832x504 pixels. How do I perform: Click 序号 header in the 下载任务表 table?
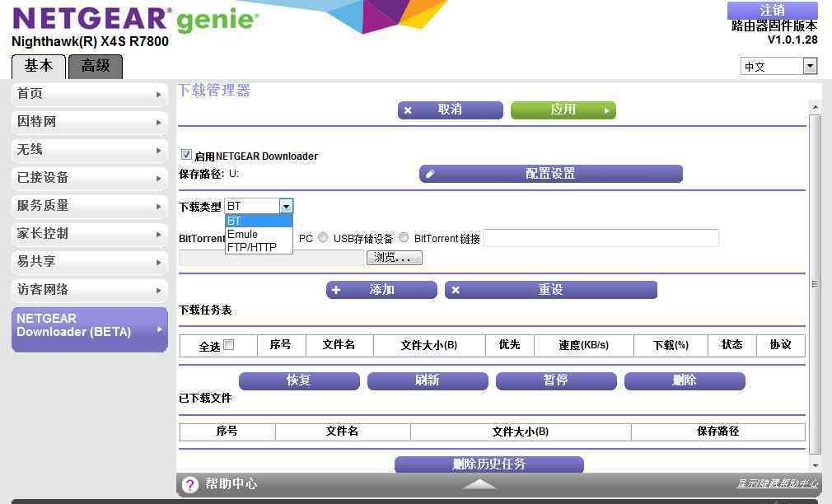coord(281,345)
